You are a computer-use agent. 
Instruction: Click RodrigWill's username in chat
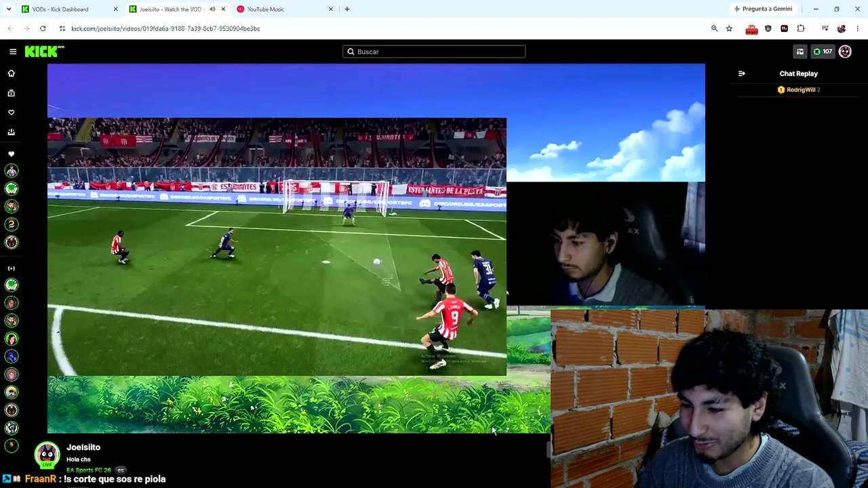pyautogui.click(x=801, y=89)
